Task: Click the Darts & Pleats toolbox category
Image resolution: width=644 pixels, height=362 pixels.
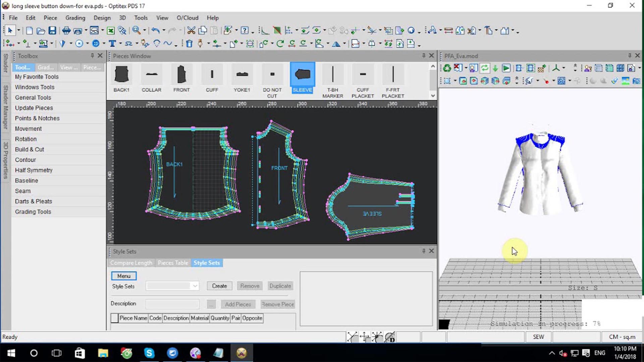Action: coord(34,201)
